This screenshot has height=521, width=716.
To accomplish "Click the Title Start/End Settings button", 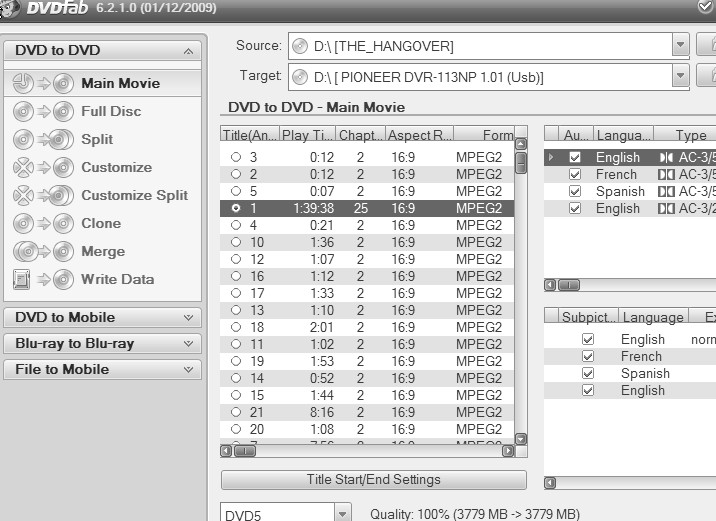I will coord(374,480).
